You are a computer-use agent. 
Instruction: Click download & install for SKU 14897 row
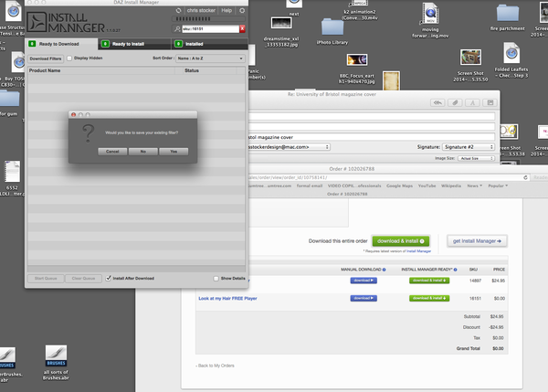click(x=429, y=281)
